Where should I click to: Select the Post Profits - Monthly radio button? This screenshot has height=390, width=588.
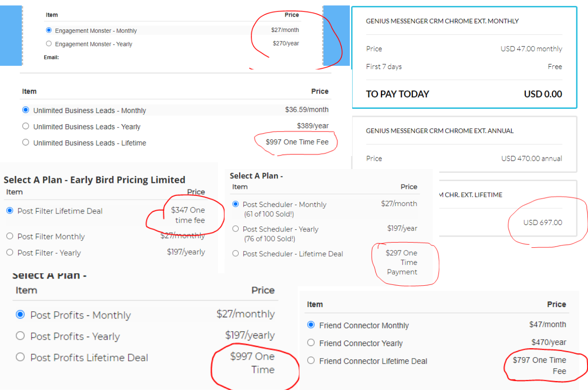pyautogui.click(x=20, y=315)
